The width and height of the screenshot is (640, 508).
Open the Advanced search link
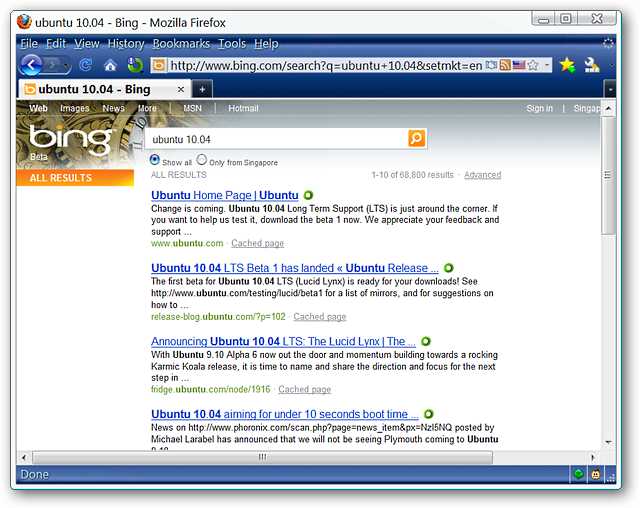482,175
